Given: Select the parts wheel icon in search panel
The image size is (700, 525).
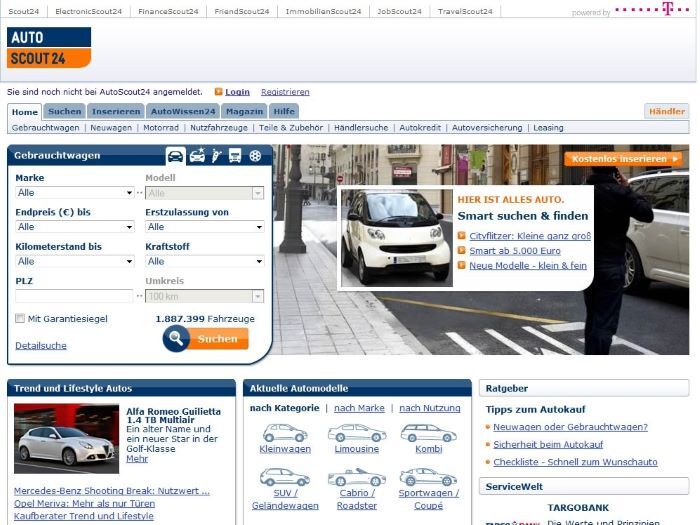Looking at the screenshot, I should pos(255,156).
